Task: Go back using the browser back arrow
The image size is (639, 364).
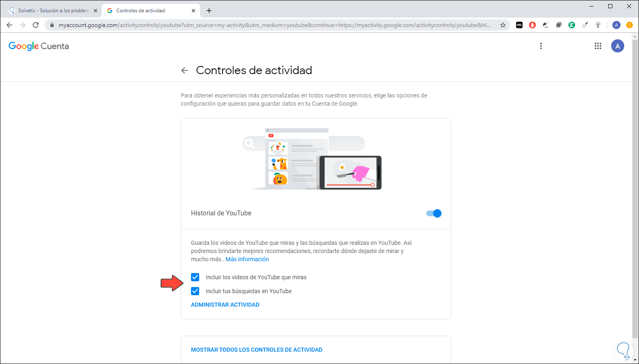Action: (x=9, y=25)
